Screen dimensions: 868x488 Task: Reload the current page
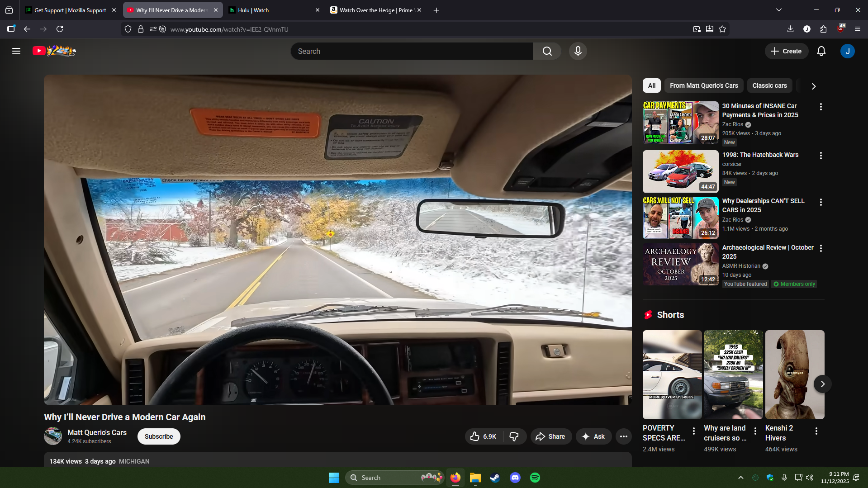[x=60, y=29]
